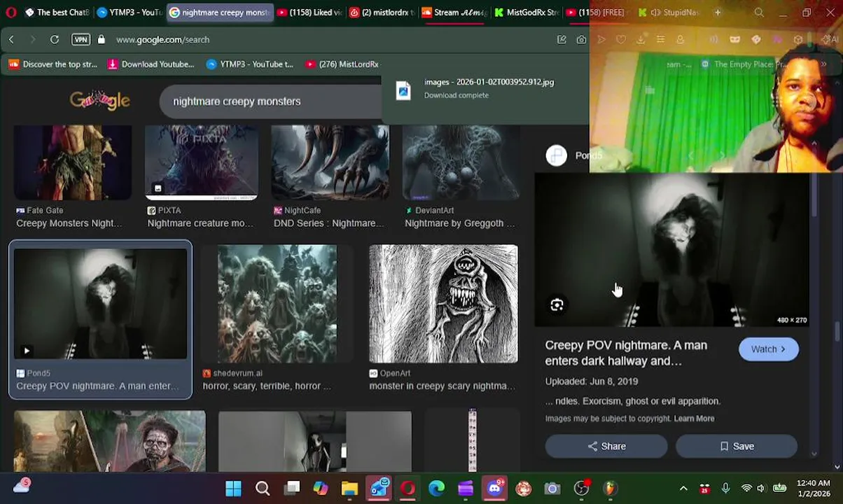Open the Opera menu logo

click(11, 13)
